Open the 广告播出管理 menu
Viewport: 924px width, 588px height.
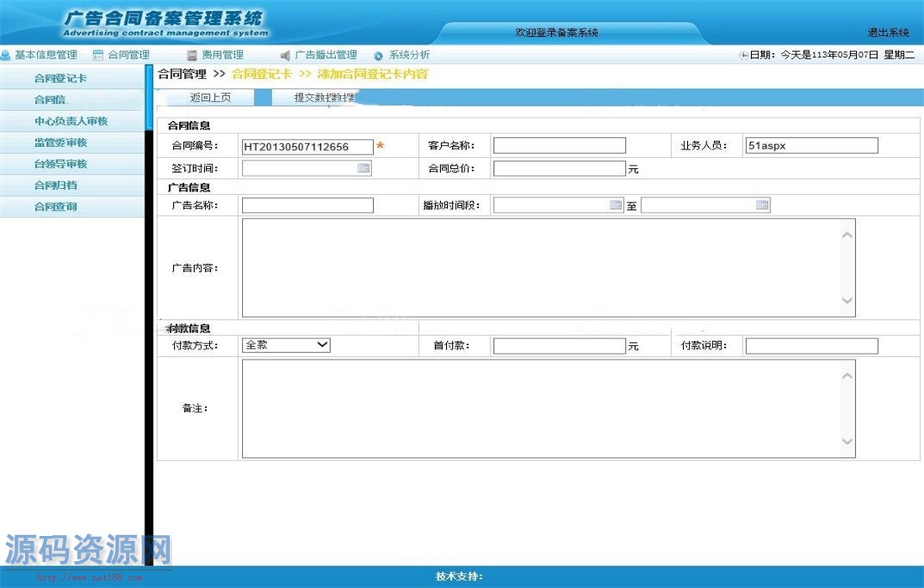(326, 55)
